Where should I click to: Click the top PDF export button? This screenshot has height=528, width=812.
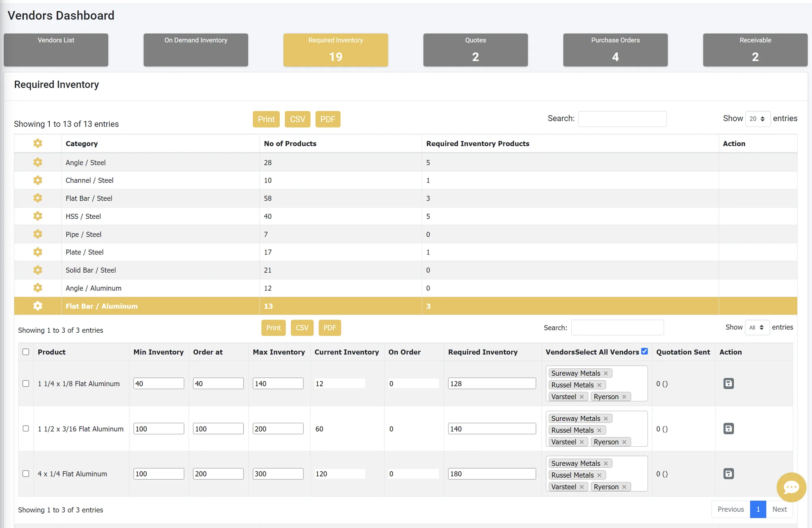(327, 119)
